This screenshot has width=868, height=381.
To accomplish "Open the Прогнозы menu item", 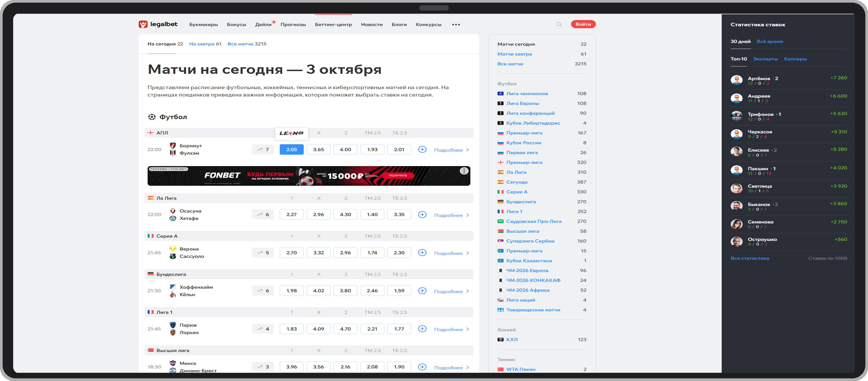I will [293, 25].
